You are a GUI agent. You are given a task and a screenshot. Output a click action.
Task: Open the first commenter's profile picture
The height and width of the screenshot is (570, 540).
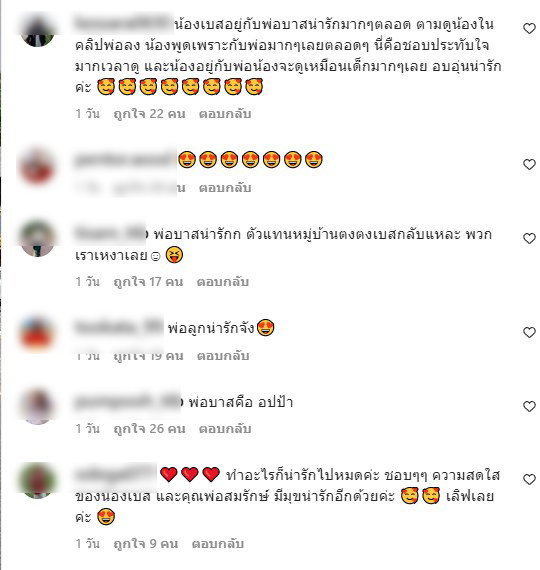37,29
